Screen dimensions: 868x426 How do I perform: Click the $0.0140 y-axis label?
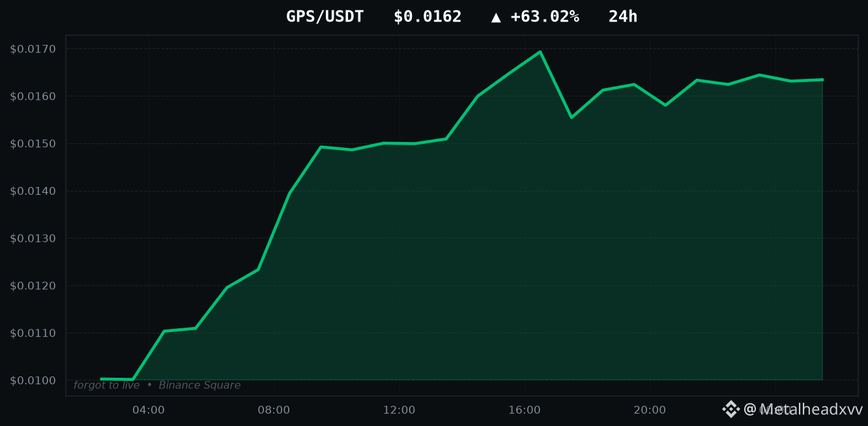tap(33, 191)
